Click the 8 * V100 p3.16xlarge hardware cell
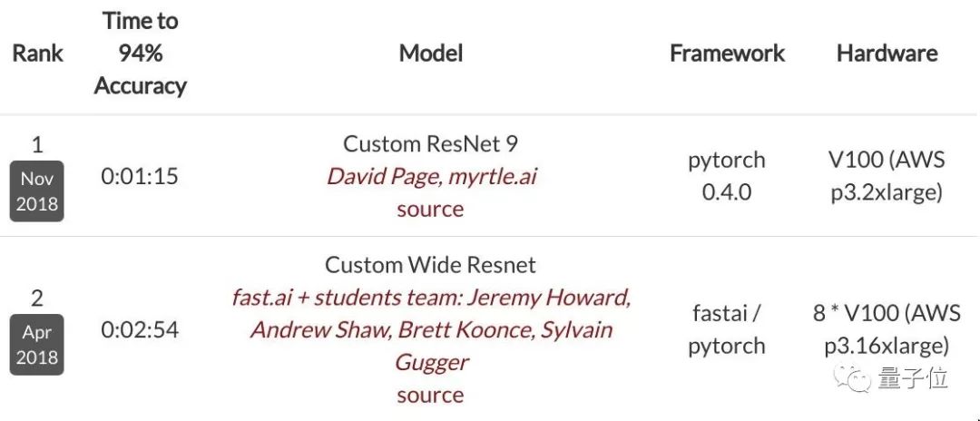 [887, 329]
